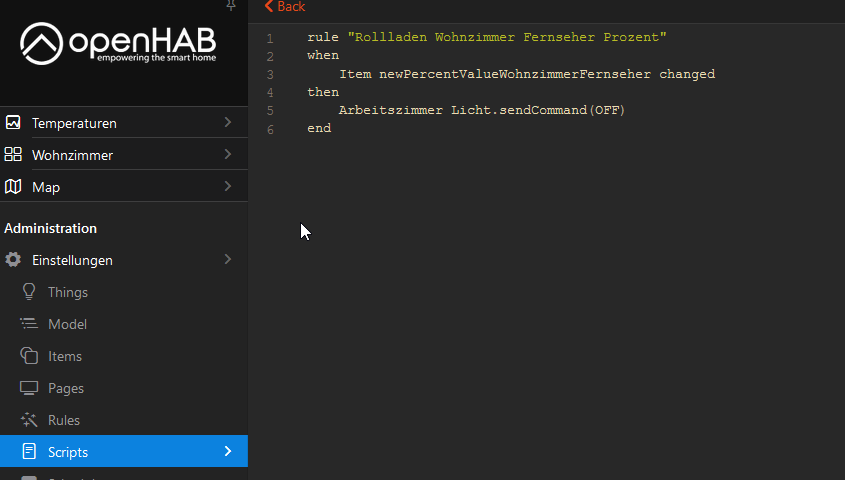Click the Items icon

click(29, 356)
